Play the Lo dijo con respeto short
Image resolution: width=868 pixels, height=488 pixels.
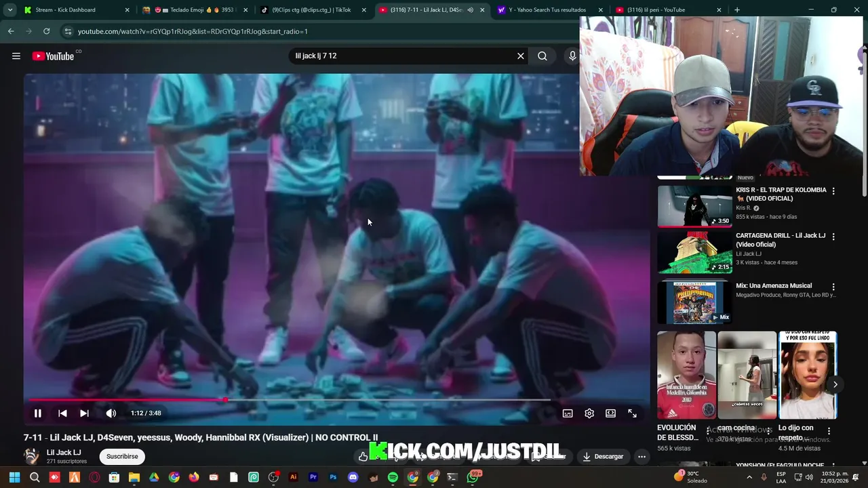[x=808, y=375]
